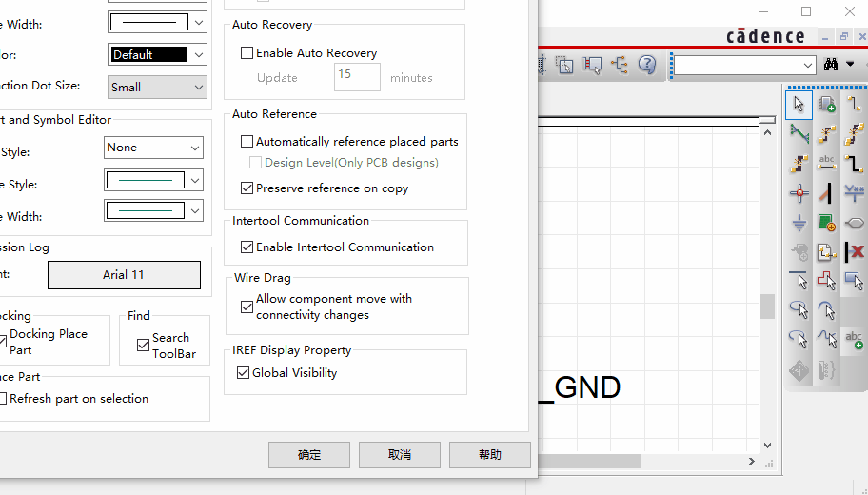Open the Default color picker dropdown

tap(157, 54)
